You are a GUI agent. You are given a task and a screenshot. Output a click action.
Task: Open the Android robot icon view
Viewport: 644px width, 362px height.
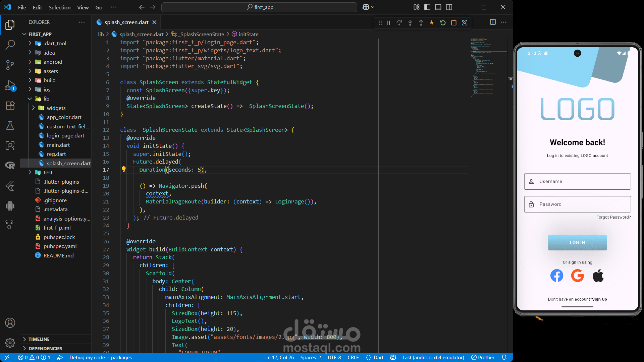(10, 205)
